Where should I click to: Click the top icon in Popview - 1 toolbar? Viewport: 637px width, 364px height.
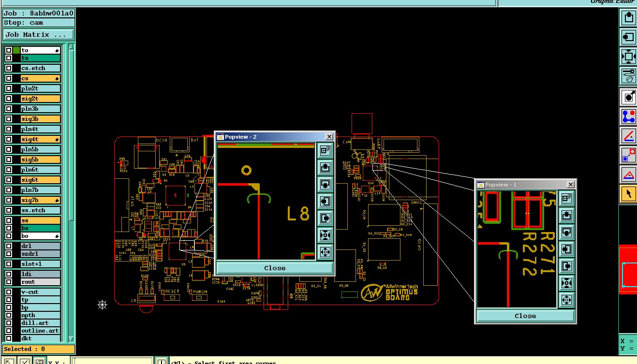tap(566, 198)
